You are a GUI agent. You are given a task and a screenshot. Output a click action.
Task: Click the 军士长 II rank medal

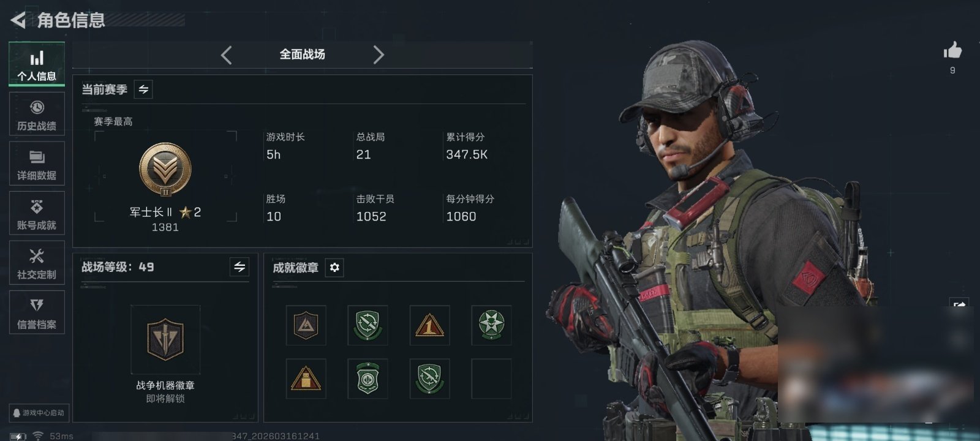coord(165,170)
